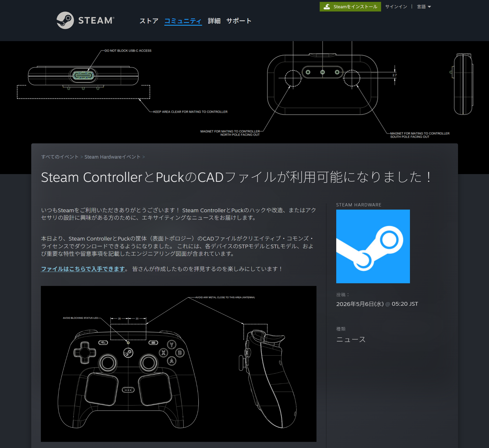Screen dimensions: 489x448
Task: Open the ストア menu
Action: click(x=149, y=21)
